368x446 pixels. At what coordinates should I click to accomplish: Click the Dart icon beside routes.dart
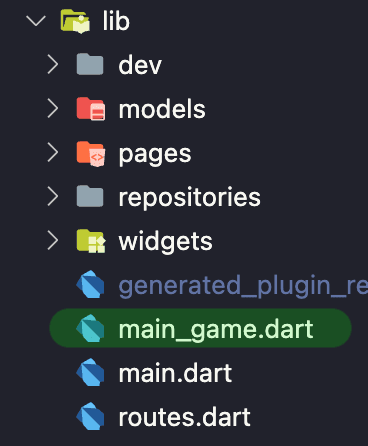pos(90,416)
